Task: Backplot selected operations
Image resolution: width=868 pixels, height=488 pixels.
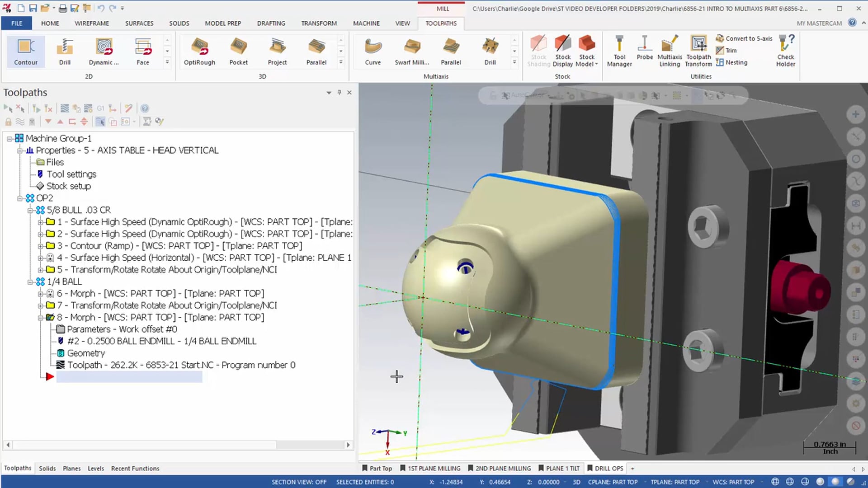Action: 65,108
